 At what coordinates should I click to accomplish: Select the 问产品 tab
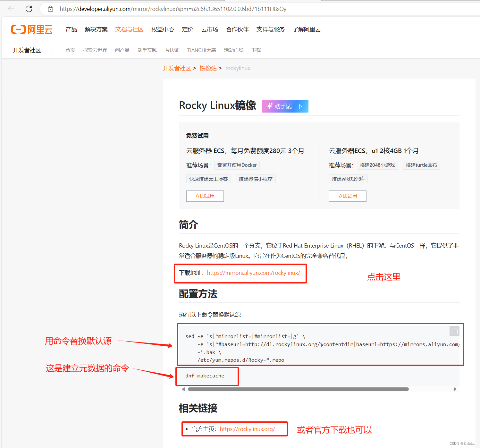pos(122,50)
